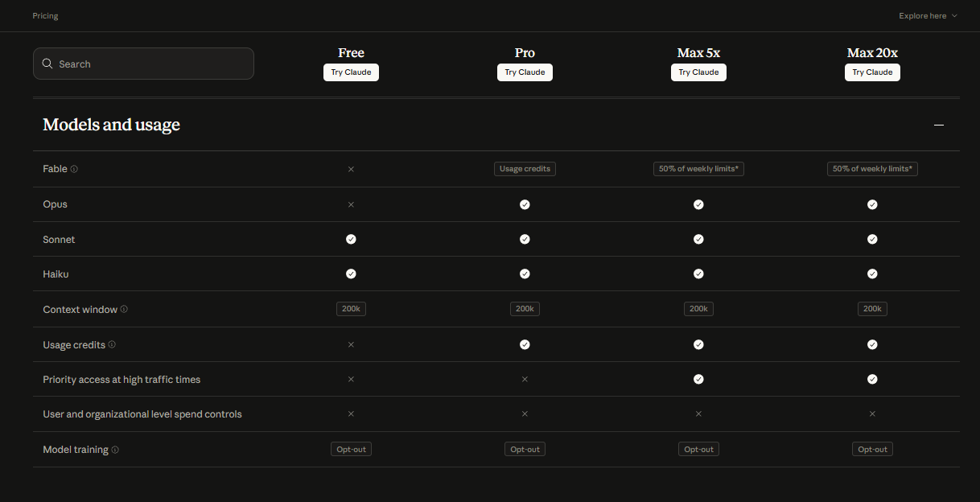Image resolution: width=980 pixels, height=502 pixels.
Task: Click Priority access X mark under Free
Action: (x=351, y=379)
